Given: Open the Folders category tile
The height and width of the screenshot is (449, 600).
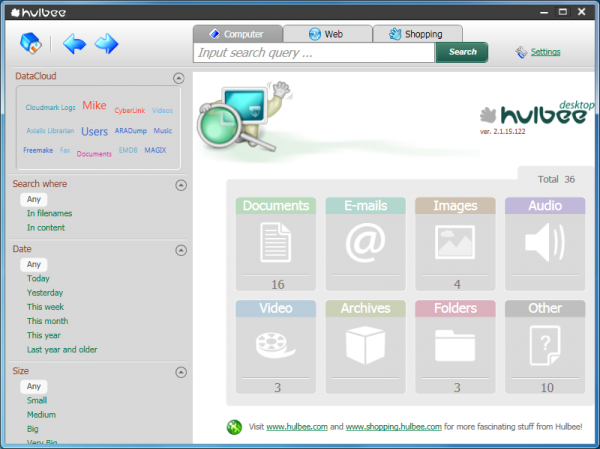Looking at the screenshot, I should tap(455, 347).
